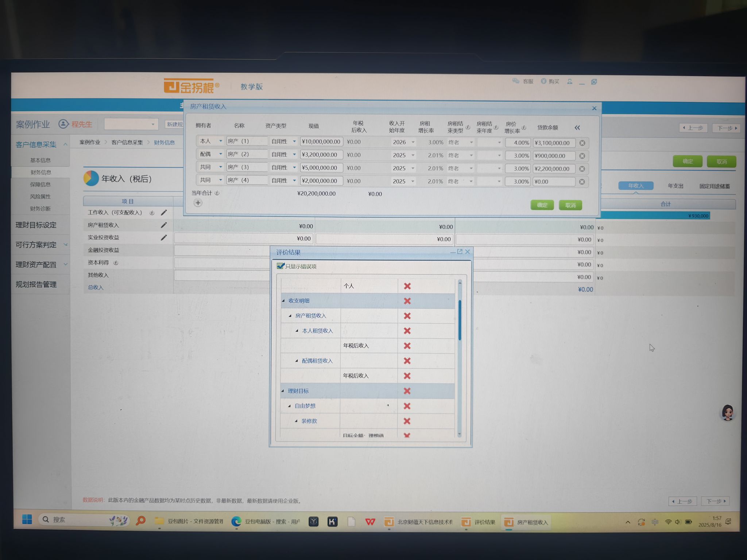
Task: Collapse columns with double-chevron icon
Action: click(x=577, y=128)
